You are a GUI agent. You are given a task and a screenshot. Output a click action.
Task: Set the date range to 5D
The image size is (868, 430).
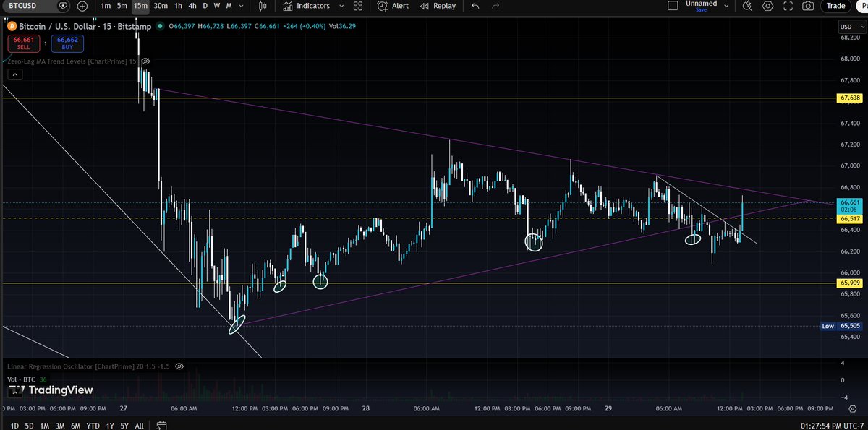(29, 426)
